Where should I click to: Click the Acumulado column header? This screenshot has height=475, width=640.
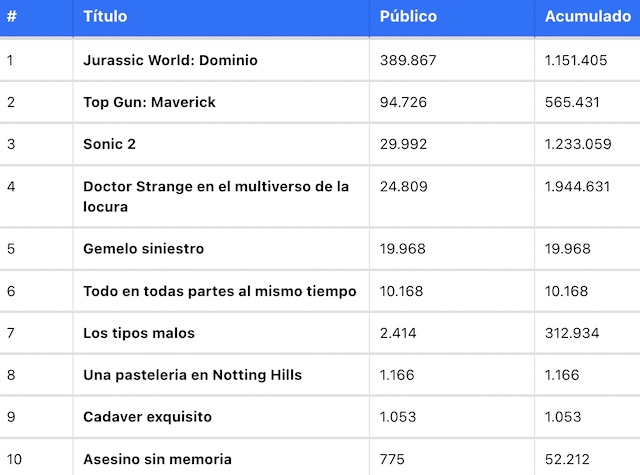pos(587,17)
